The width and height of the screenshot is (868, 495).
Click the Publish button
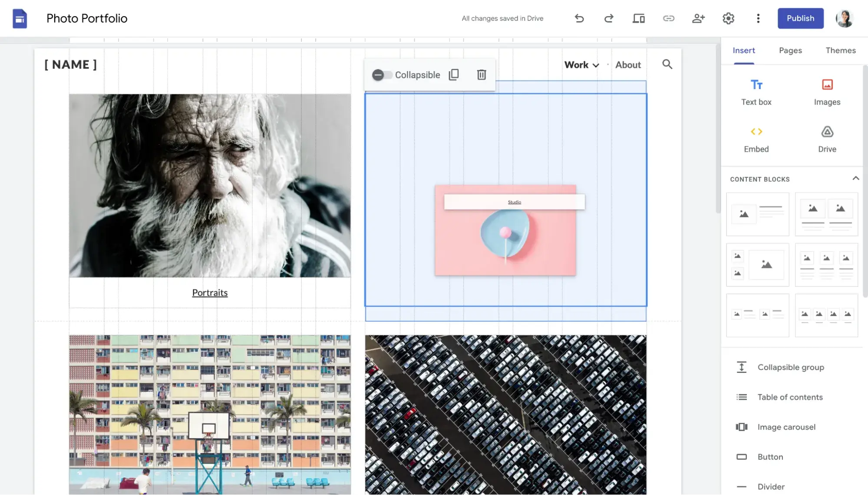tap(800, 18)
